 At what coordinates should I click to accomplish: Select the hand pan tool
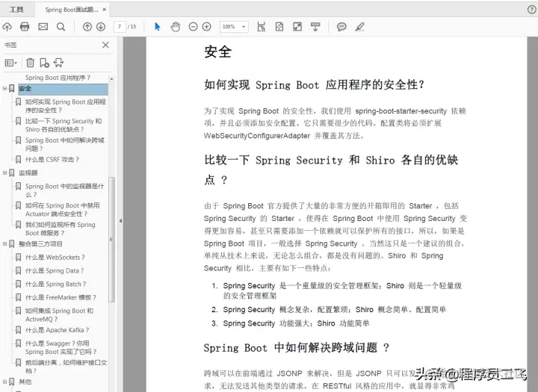point(176,27)
